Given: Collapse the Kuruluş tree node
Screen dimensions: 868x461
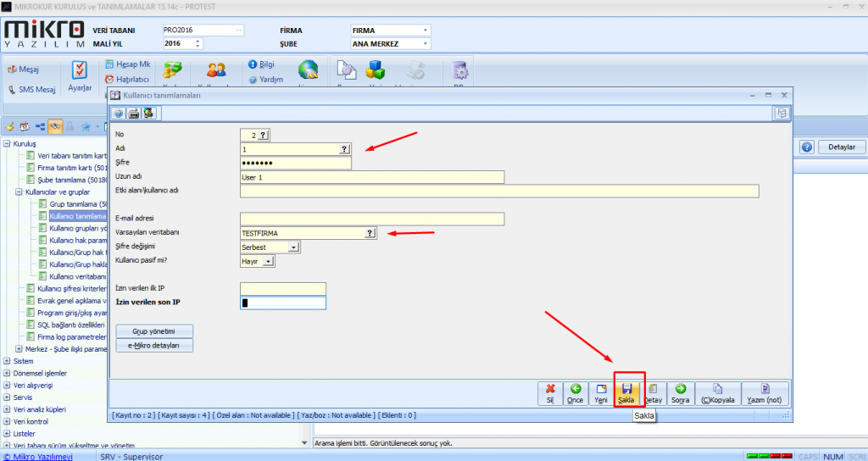Looking at the screenshot, I should click(x=7, y=144).
